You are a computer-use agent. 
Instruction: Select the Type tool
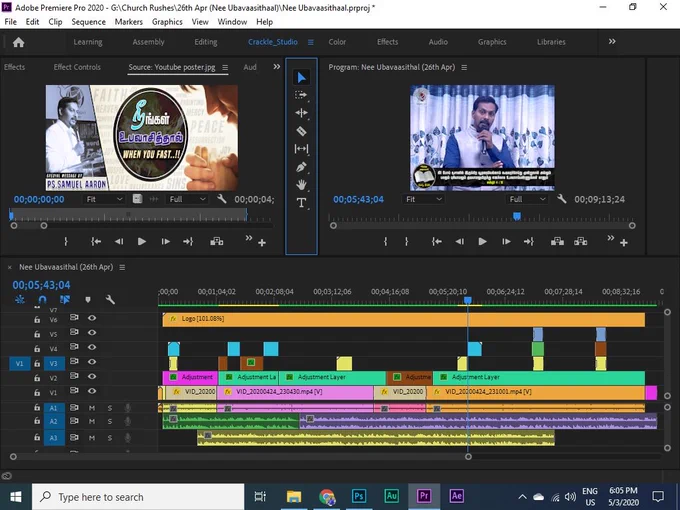point(301,203)
